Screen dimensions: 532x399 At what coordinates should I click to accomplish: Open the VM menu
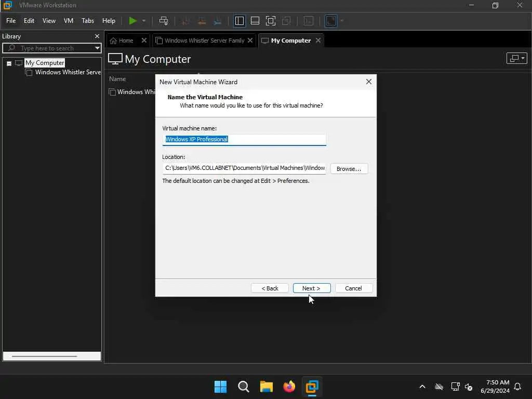click(69, 21)
